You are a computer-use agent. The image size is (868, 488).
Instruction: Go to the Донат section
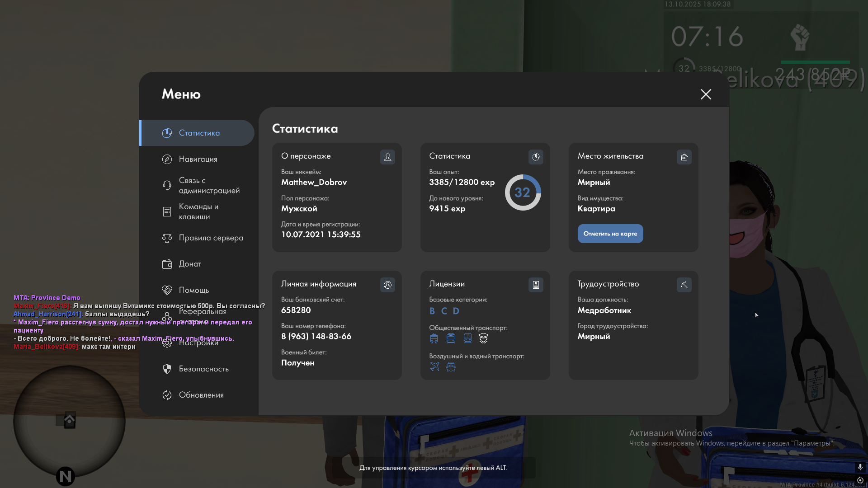pos(190,264)
